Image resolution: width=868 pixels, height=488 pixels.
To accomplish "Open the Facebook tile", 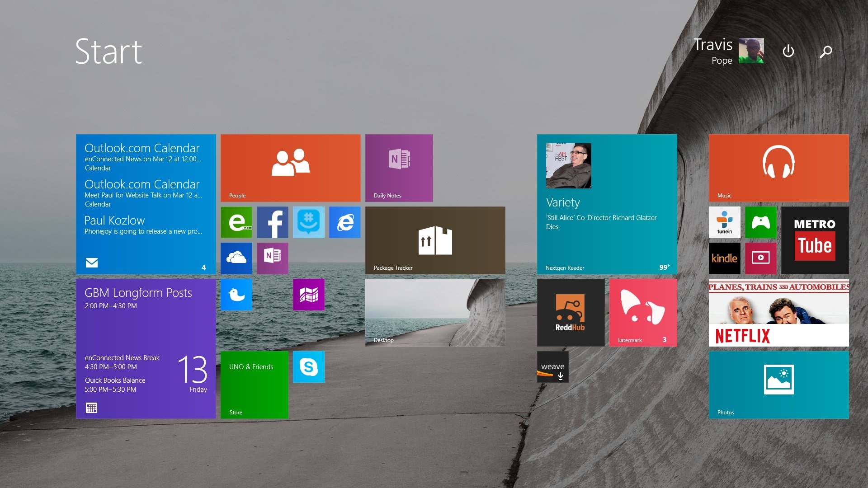I will click(x=272, y=222).
